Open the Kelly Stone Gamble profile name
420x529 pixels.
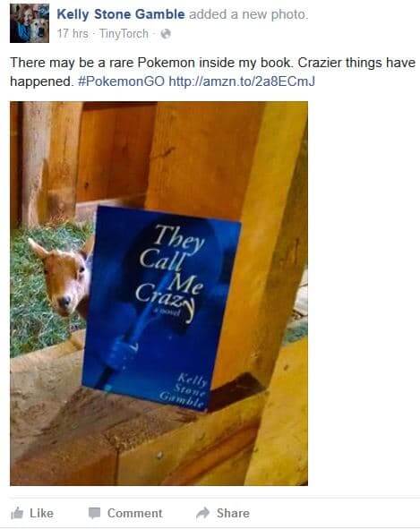121,14
